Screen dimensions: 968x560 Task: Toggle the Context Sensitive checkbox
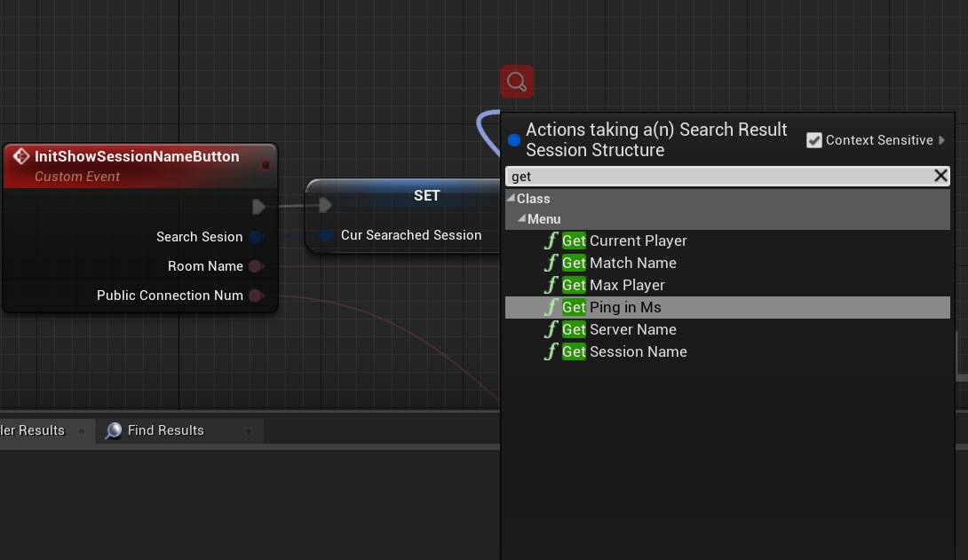tap(813, 140)
